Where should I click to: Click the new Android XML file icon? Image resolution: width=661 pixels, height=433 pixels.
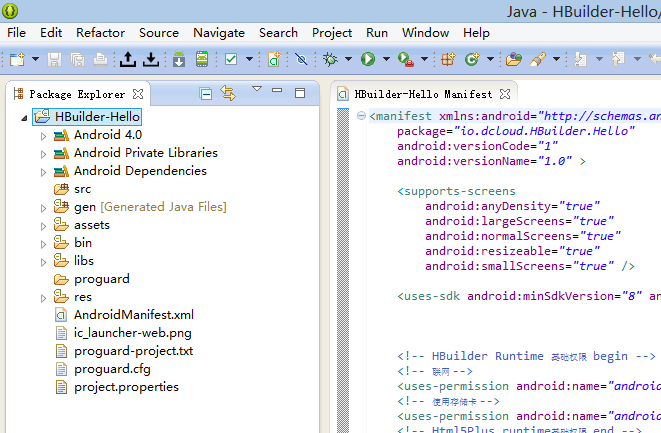(x=274, y=59)
